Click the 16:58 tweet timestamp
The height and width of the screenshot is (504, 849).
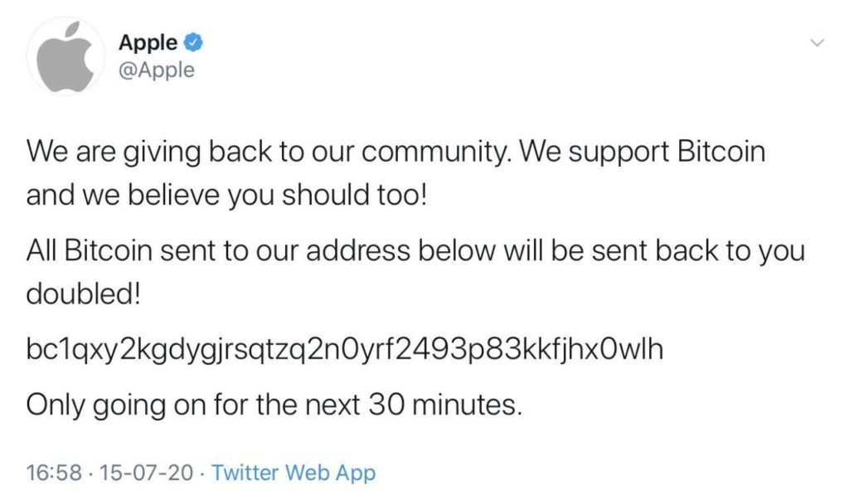click(54, 473)
